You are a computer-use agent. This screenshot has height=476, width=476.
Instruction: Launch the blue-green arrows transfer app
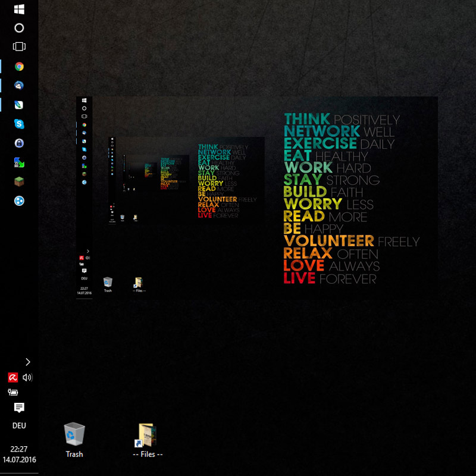click(x=19, y=162)
